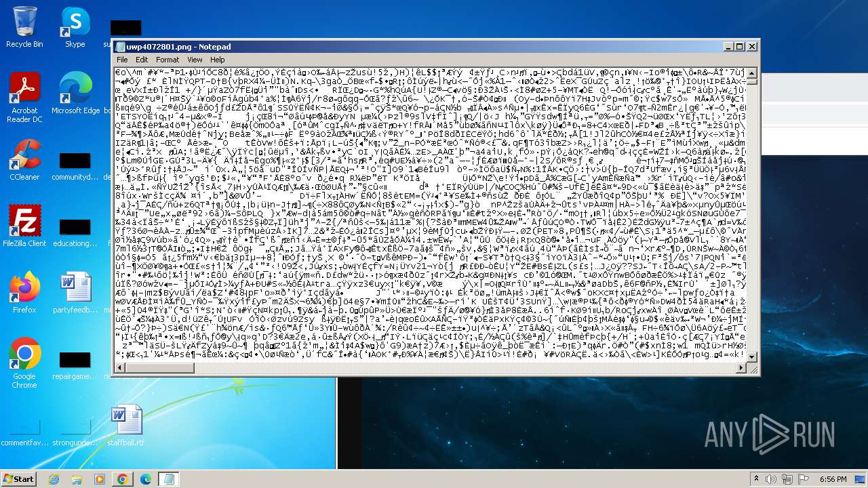Minimize the Notepad window

(729, 47)
